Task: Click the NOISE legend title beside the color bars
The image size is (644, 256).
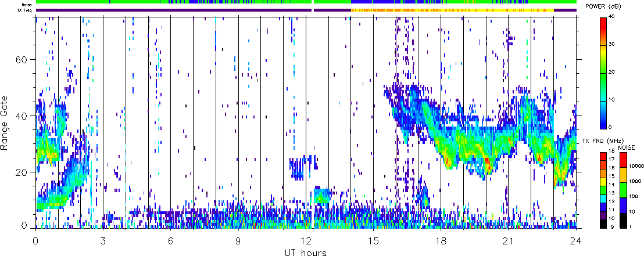Action: [627, 147]
